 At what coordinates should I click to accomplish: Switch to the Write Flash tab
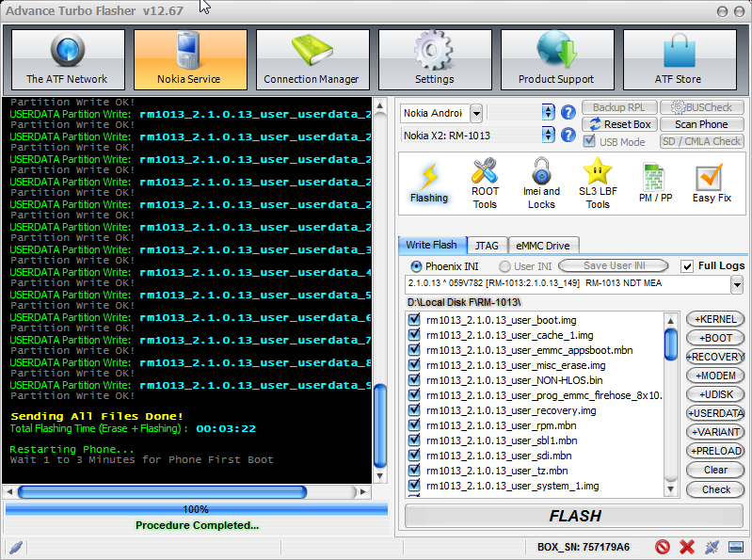click(432, 245)
